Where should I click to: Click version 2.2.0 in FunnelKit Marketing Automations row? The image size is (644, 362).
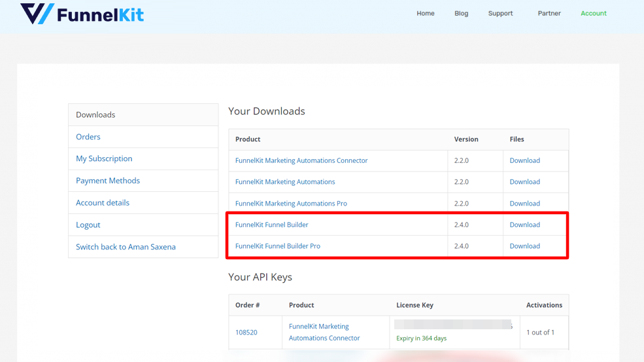click(461, 182)
